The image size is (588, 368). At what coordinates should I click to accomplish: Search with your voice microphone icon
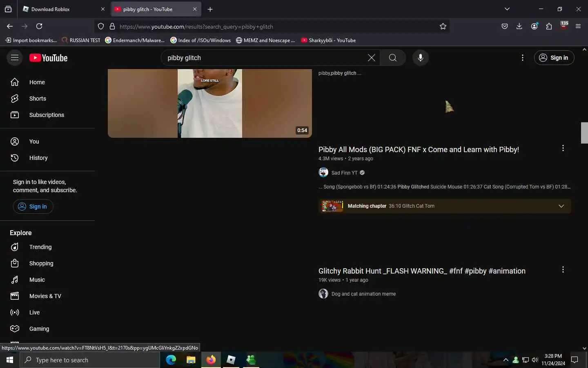coord(420,58)
